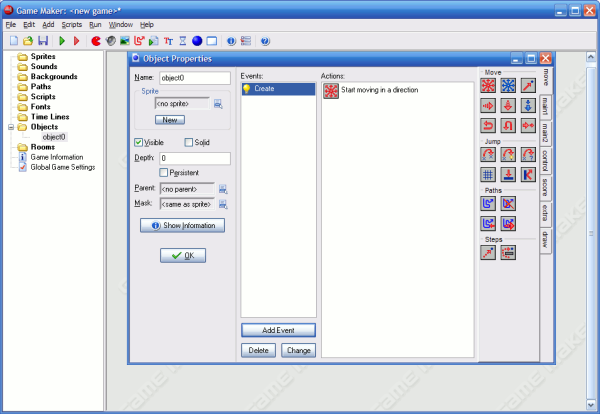Select the first Jump to position action icon
Screen dimensions: 600x414
point(488,155)
